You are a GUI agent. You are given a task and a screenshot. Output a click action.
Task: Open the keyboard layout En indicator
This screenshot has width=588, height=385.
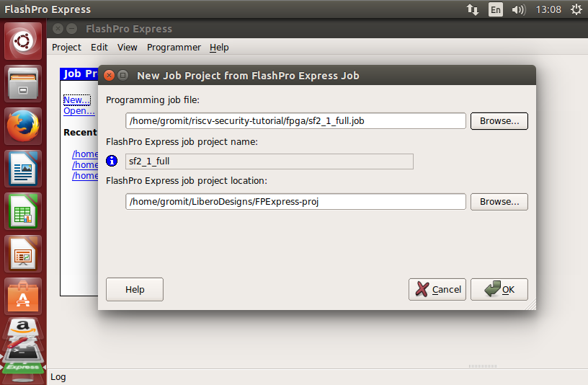496,9
